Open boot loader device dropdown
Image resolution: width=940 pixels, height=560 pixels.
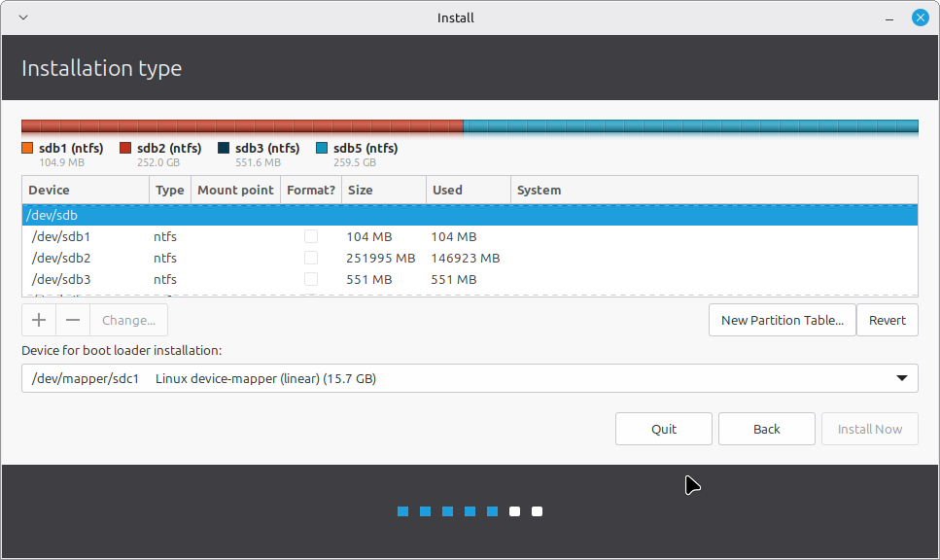470,378
